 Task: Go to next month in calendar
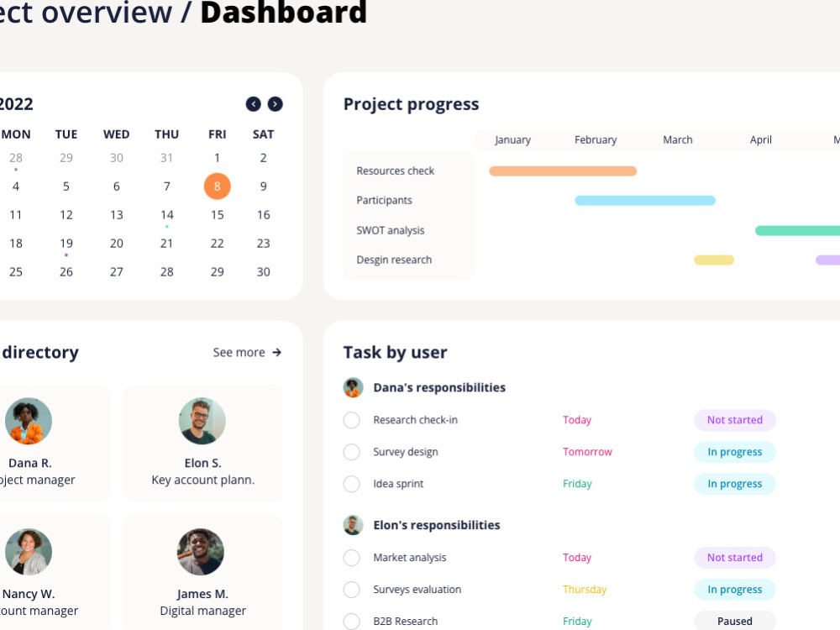point(276,104)
